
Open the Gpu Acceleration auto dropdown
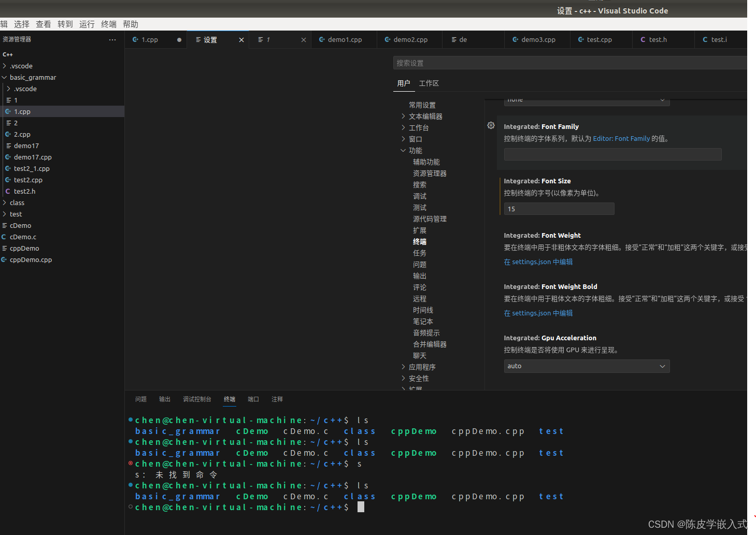click(x=587, y=366)
